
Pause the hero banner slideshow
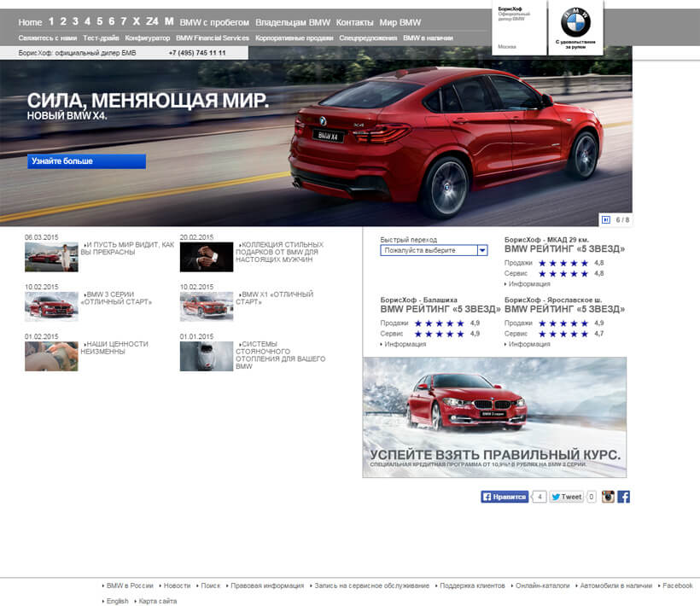[x=606, y=219]
